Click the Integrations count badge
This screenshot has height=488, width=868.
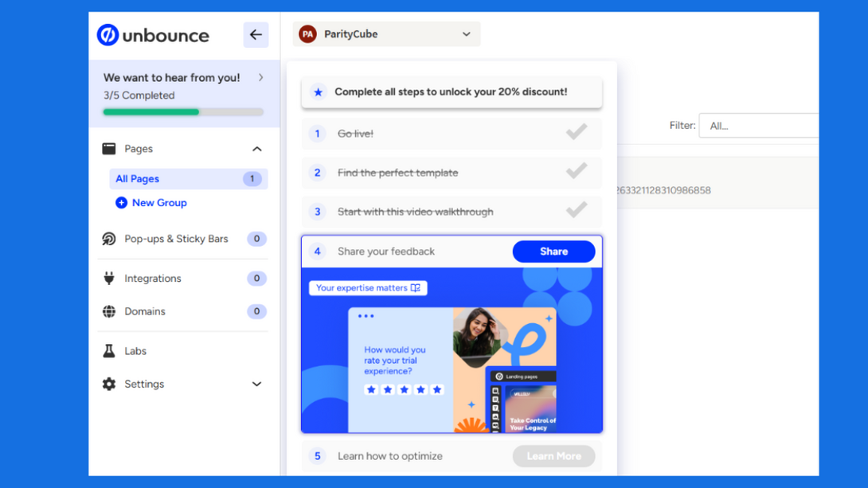pyautogui.click(x=256, y=279)
